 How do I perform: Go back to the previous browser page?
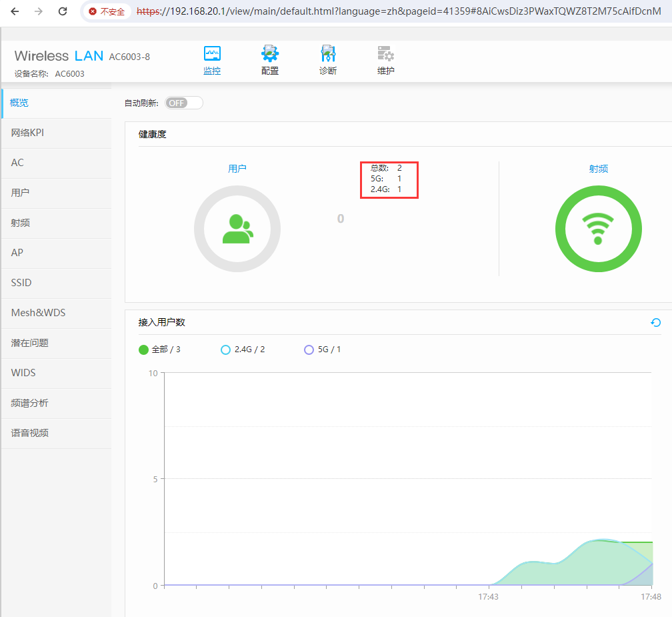15,11
